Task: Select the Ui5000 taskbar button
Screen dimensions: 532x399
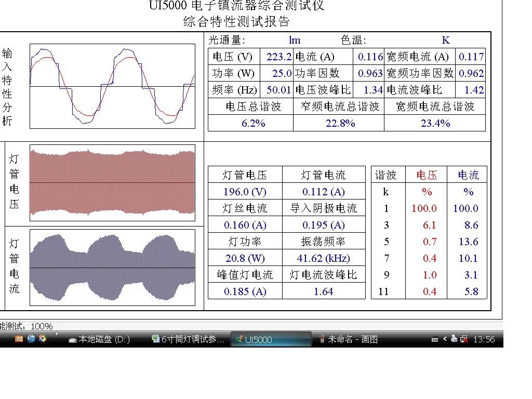Action: (x=271, y=339)
